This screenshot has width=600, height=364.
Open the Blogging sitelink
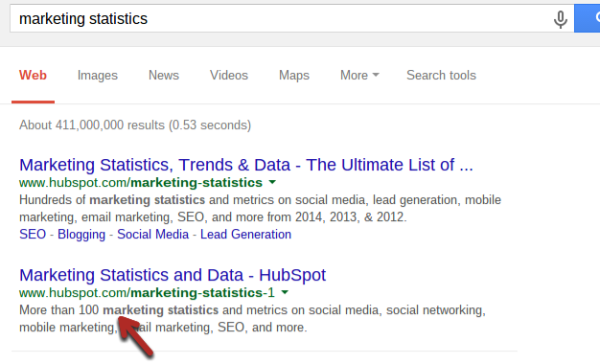tap(81, 234)
